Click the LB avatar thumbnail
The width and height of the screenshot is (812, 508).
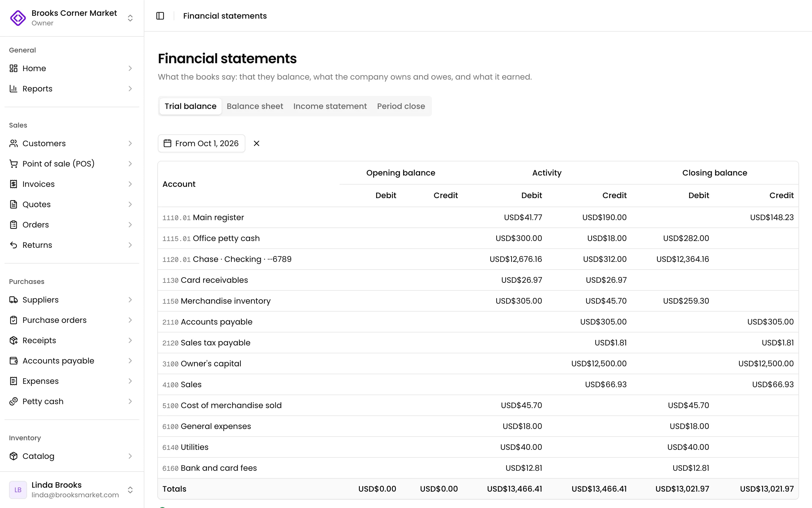tap(18, 490)
